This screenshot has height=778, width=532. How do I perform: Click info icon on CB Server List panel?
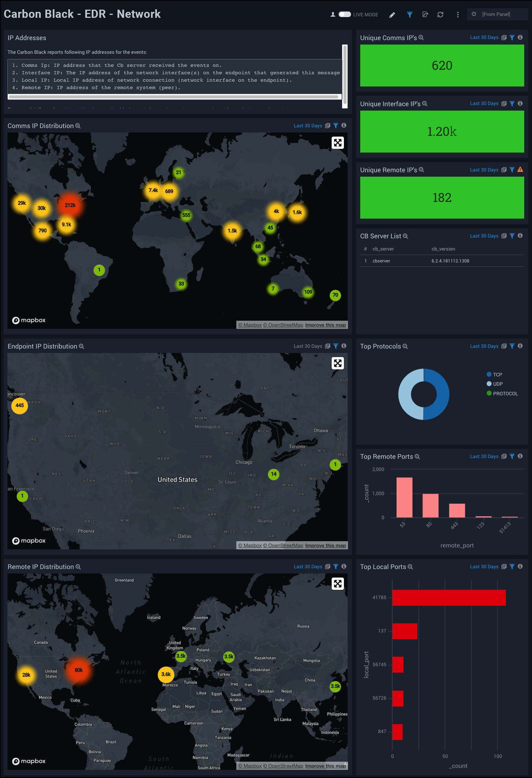click(520, 236)
